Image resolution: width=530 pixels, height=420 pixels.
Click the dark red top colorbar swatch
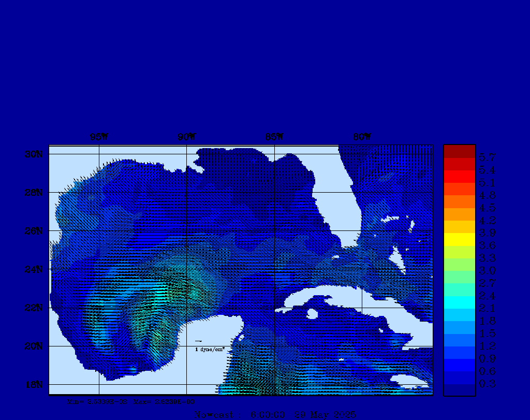[459, 151]
